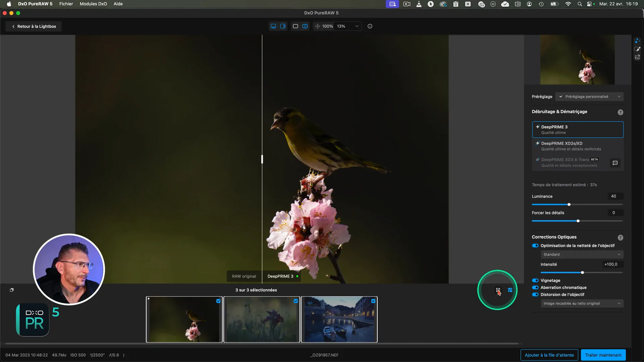The height and width of the screenshot is (362, 644).
Task: Toggle the Aberration chromatique switch
Action: coord(535,288)
